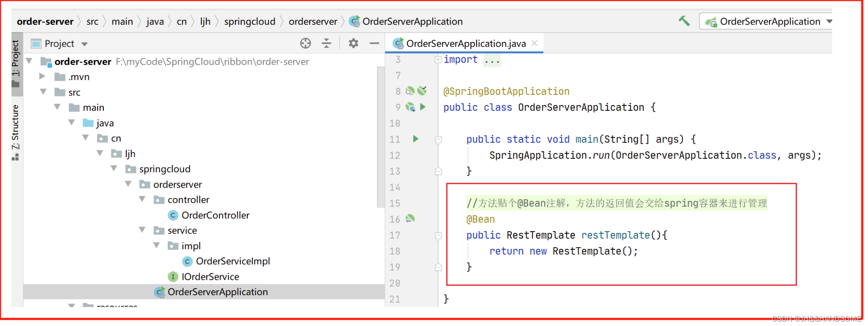Collapse the order-server root node
Viewport: 868px width, 326px height.
29,61
